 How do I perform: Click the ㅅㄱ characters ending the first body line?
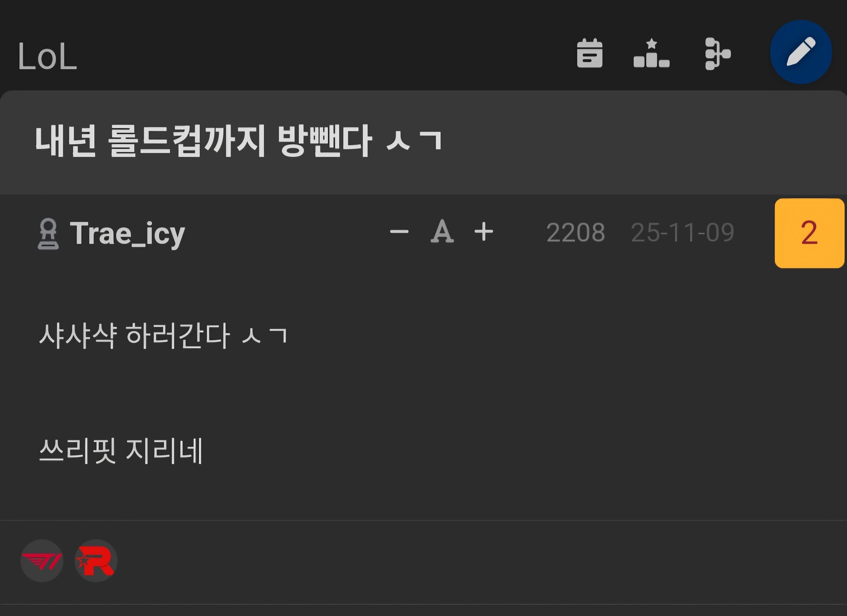pos(265,336)
